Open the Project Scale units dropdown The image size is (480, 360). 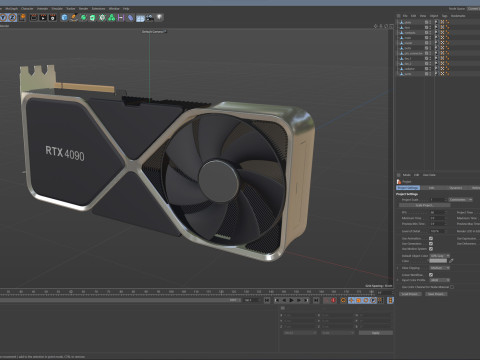(x=460, y=199)
